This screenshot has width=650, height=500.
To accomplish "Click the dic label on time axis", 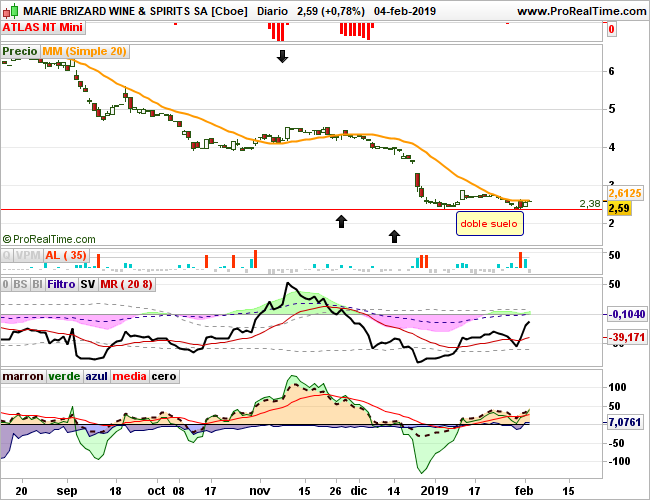I will (x=359, y=491).
